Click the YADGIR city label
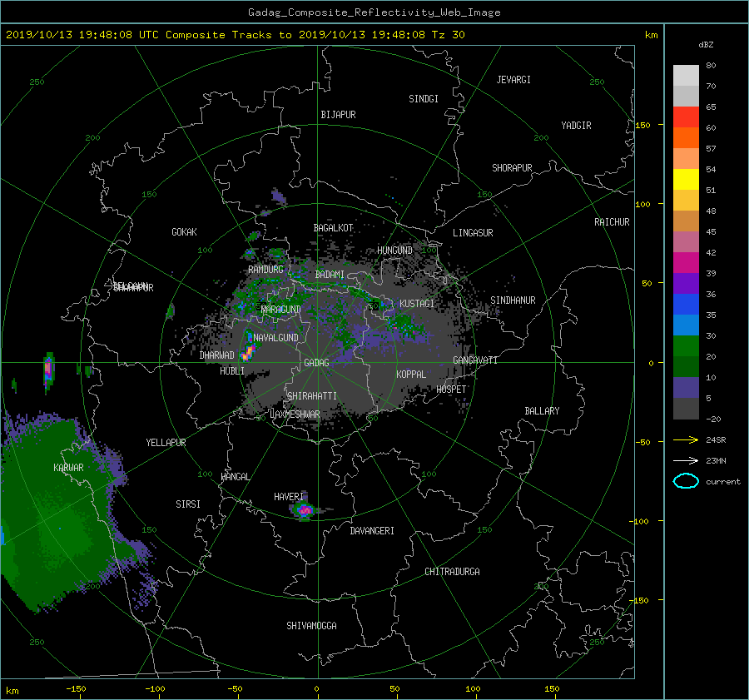Image resolution: width=749 pixels, height=700 pixels. click(576, 126)
